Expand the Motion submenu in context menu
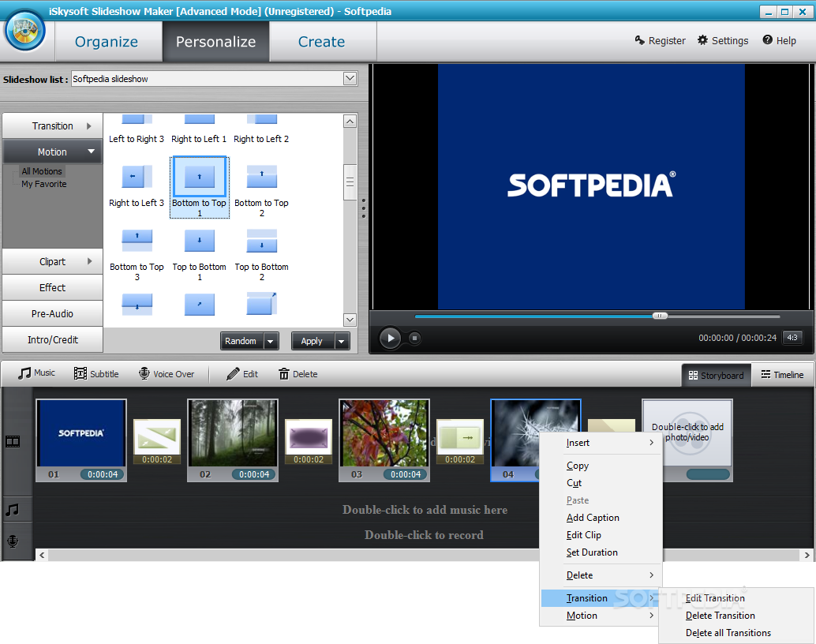 (601, 616)
